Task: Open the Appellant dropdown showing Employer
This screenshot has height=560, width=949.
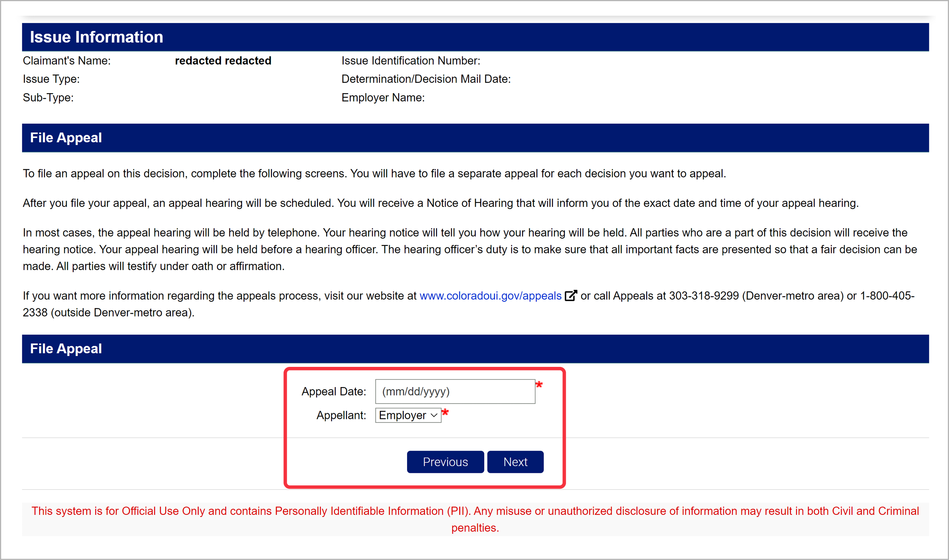Action: (408, 415)
